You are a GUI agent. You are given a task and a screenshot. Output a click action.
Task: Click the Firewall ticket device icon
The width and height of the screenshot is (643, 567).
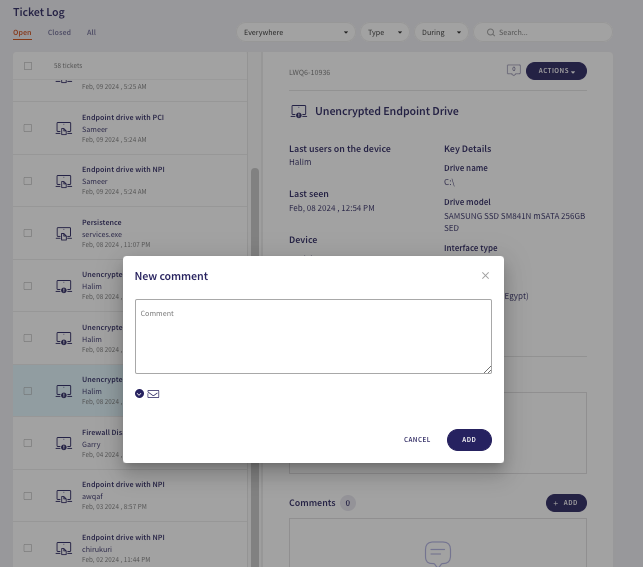pyautogui.click(x=63, y=443)
